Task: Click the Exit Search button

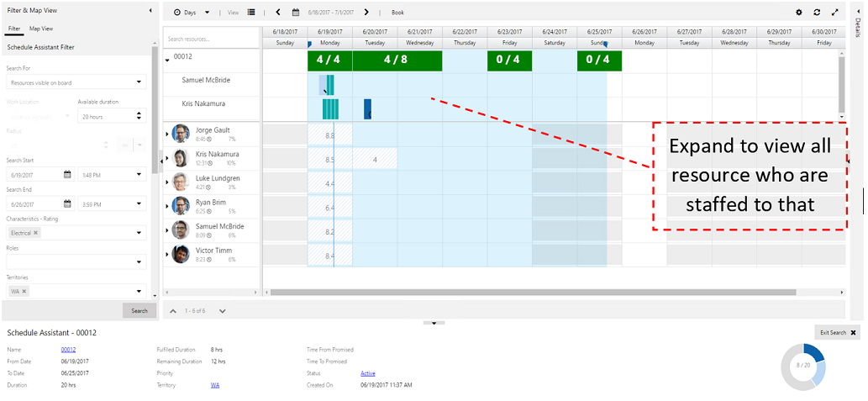Action: pos(837,333)
